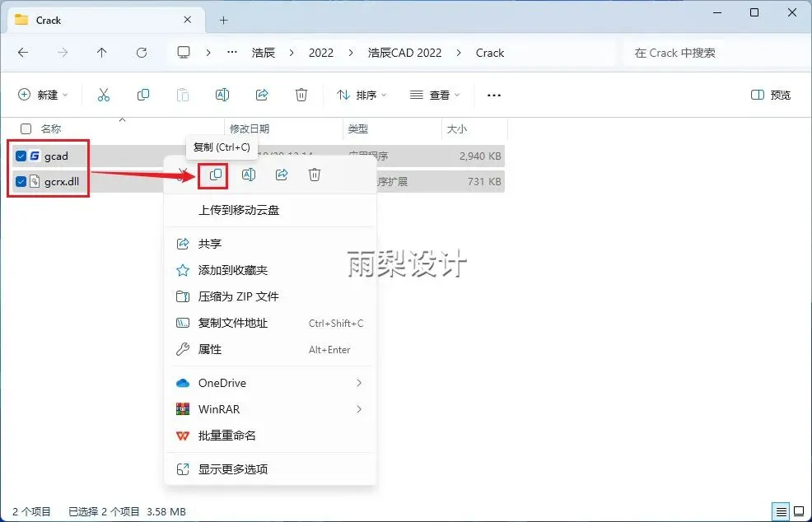Go forward with the right arrow
The height and width of the screenshot is (522, 812).
(62, 53)
